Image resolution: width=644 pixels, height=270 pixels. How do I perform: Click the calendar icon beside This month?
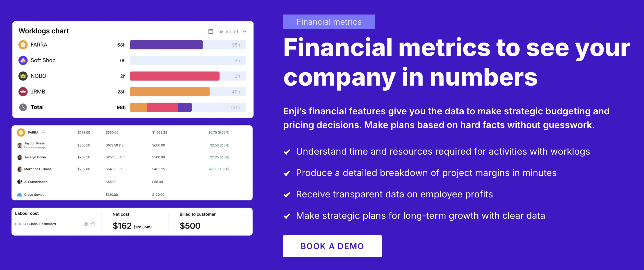pyautogui.click(x=211, y=31)
